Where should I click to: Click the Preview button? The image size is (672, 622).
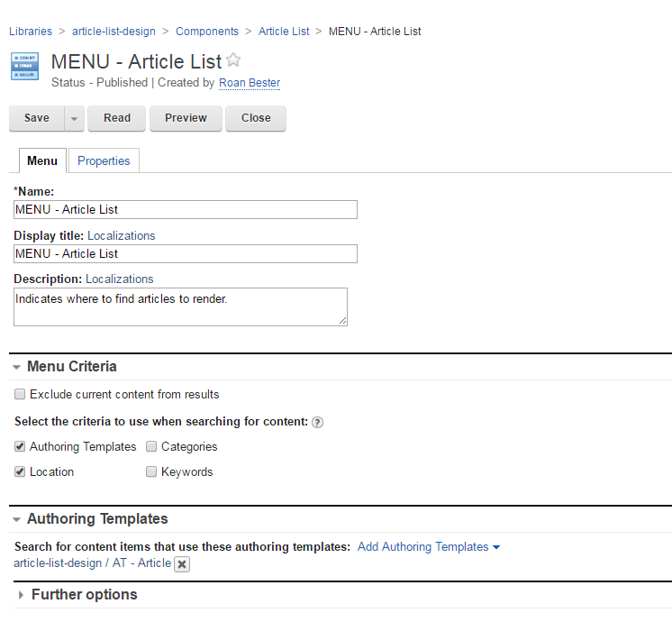click(186, 118)
